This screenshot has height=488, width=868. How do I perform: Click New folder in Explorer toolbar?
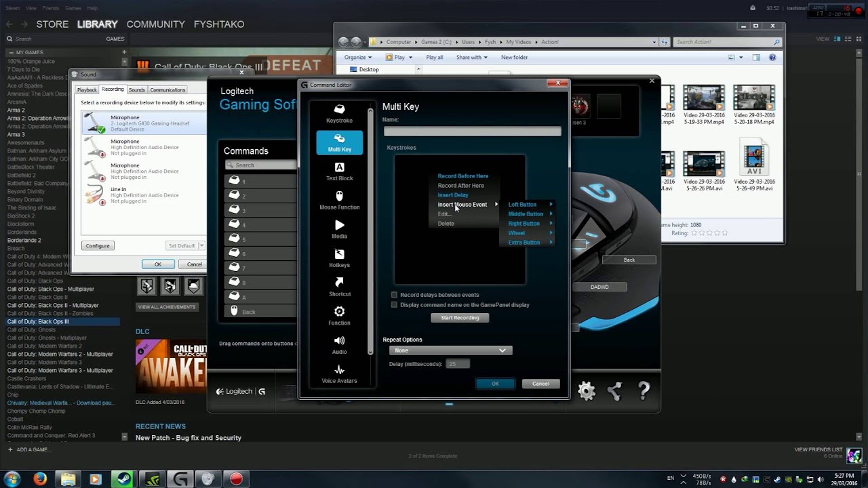[x=514, y=58]
